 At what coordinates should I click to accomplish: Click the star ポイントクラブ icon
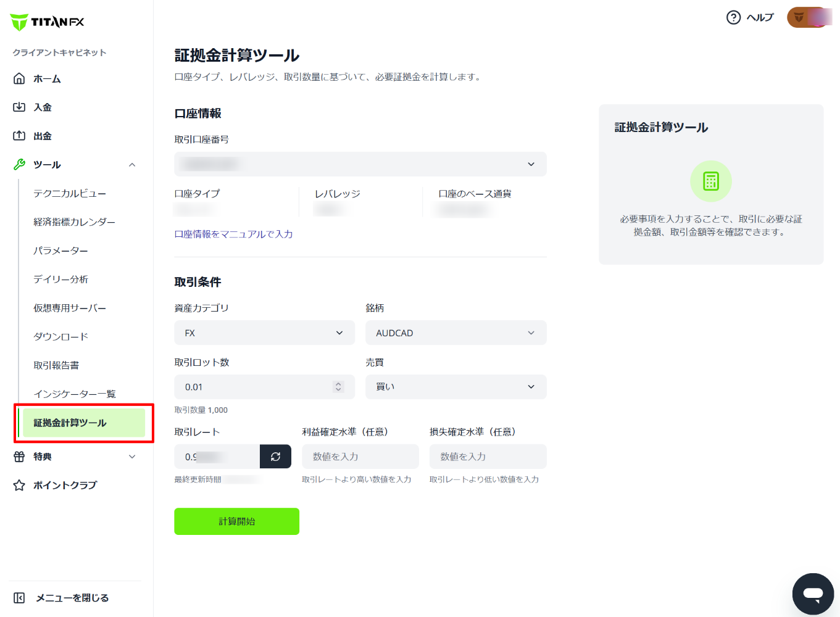(x=19, y=485)
